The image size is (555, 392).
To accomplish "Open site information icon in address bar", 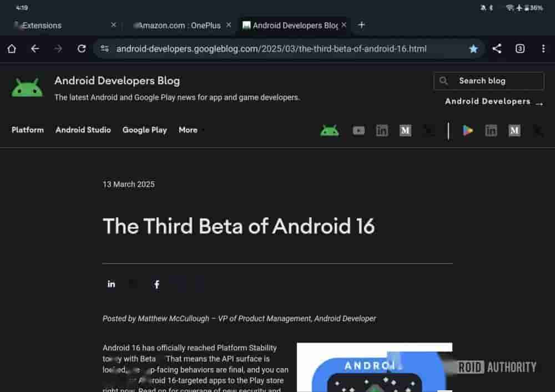I will click(x=104, y=49).
